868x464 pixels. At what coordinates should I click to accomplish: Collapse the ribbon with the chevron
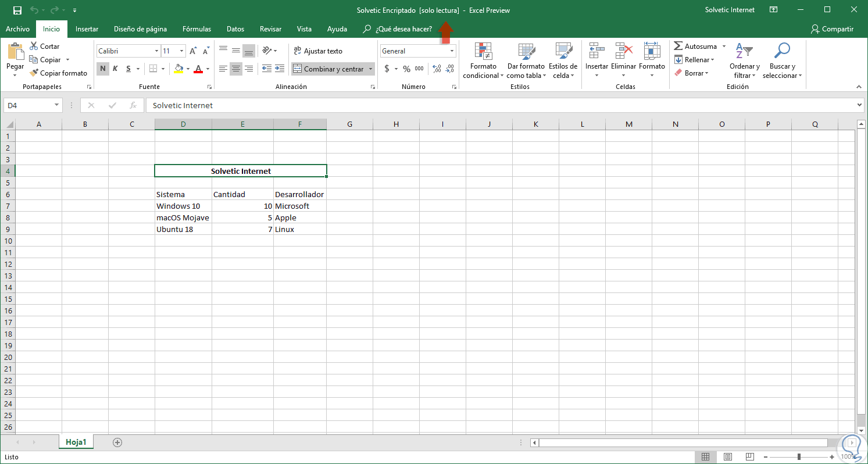pyautogui.click(x=859, y=87)
